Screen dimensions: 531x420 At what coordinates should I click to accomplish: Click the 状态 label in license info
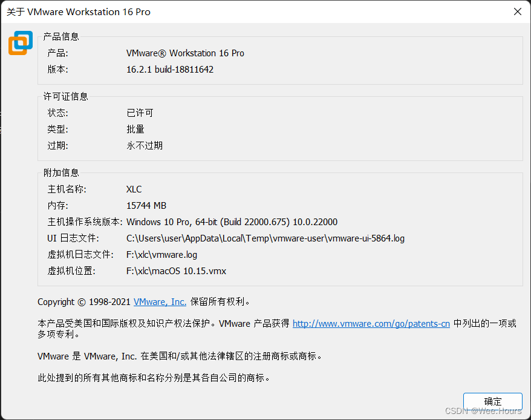click(x=58, y=113)
